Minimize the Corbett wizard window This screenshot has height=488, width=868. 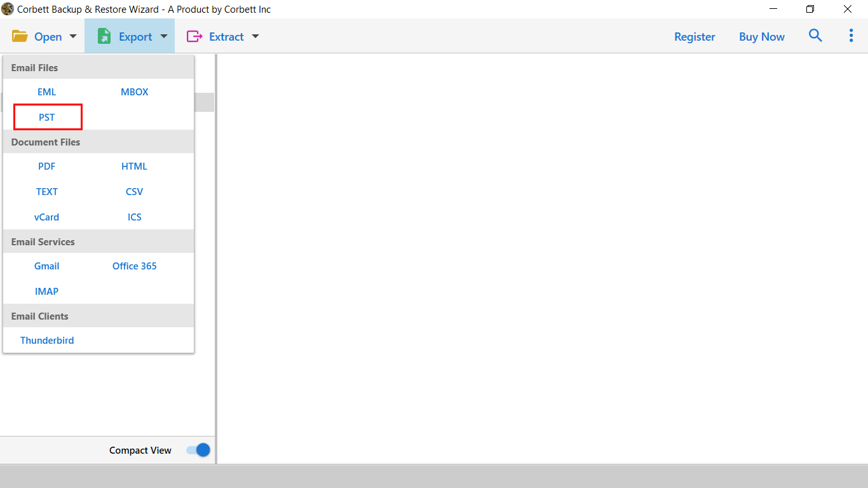pyautogui.click(x=773, y=9)
